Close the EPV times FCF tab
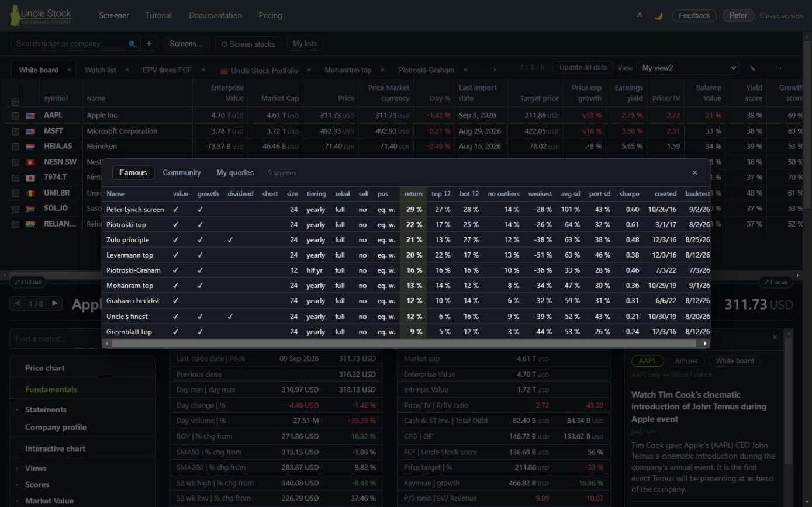 [203, 70]
